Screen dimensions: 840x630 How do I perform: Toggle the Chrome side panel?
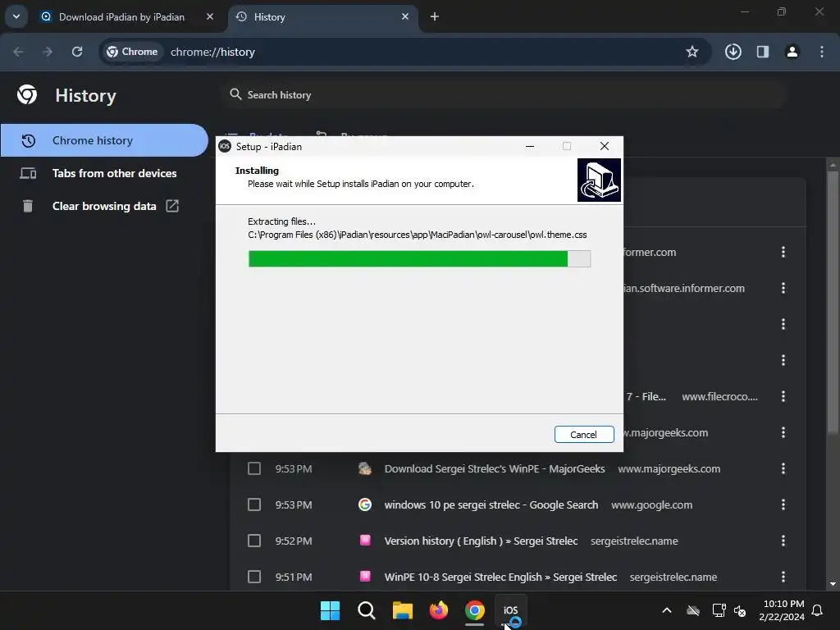[x=762, y=52]
